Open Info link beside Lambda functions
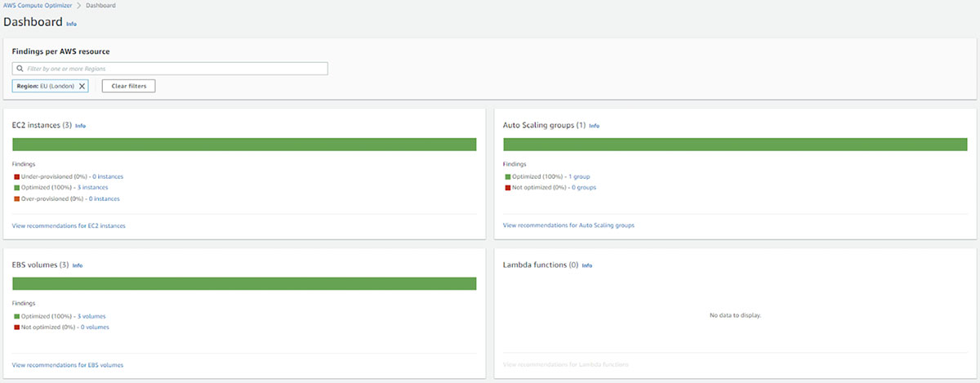This screenshot has width=980, height=383. [586, 265]
